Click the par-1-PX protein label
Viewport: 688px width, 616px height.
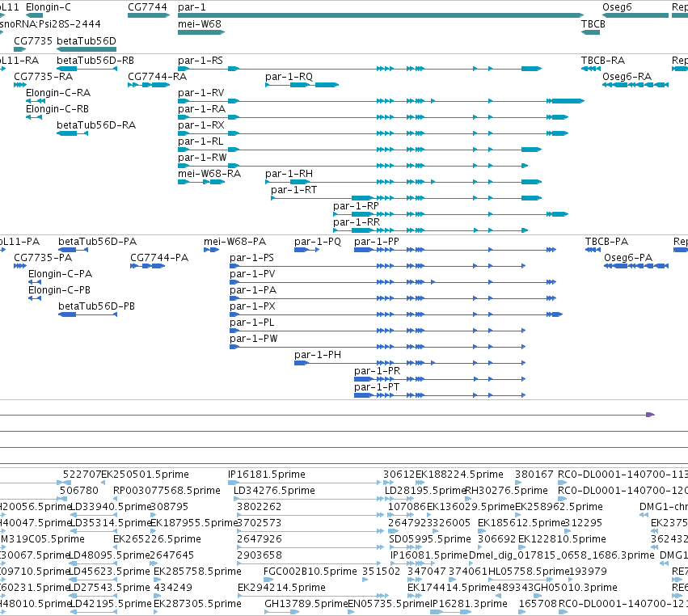[x=252, y=306]
